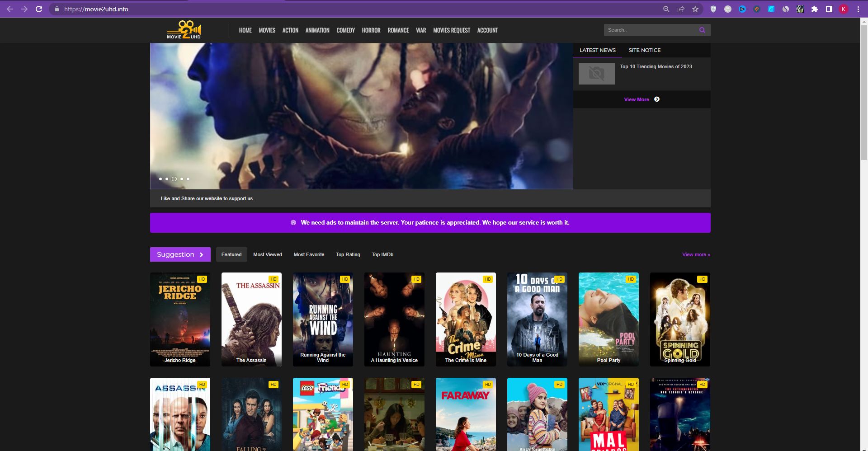Viewport: 868px width, 451px height.
Task: Open the WAR genre menu
Action: click(421, 30)
